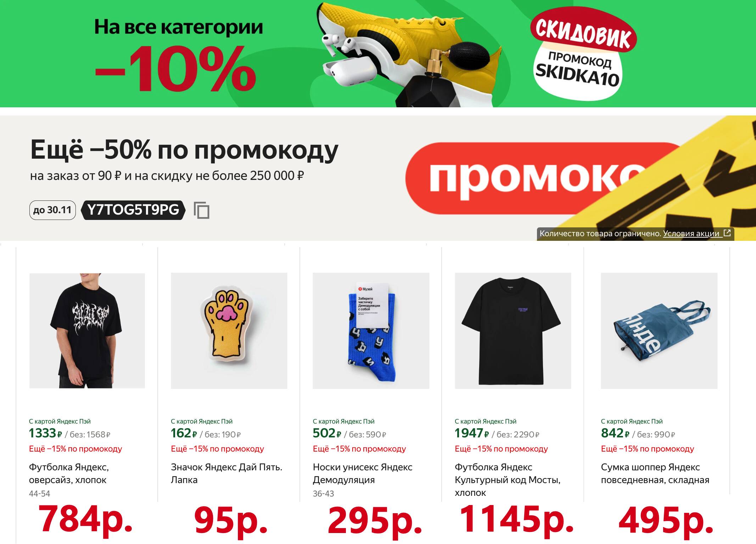Open the black oversize T-shirt product image
Viewport: 756px width, 544px height.
pos(87,330)
